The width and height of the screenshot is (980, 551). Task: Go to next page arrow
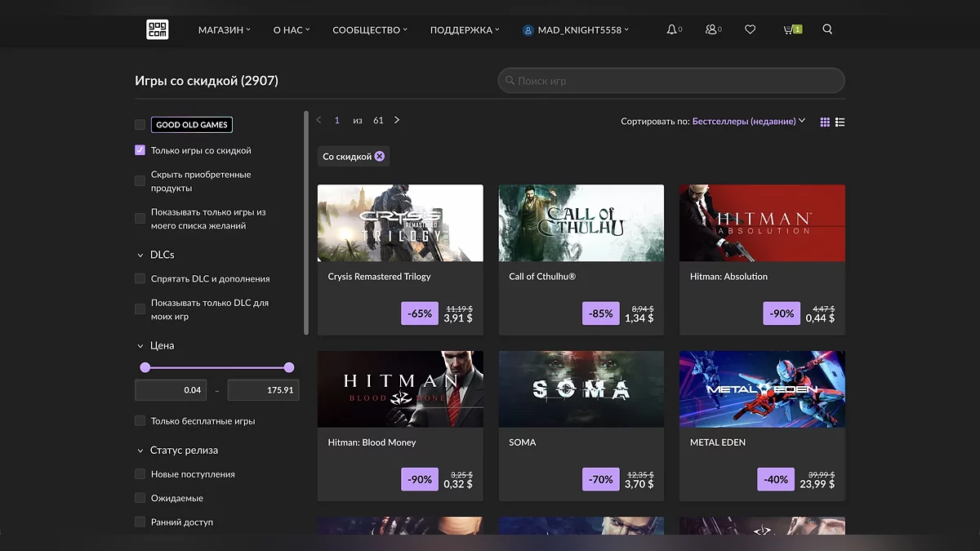click(397, 120)
